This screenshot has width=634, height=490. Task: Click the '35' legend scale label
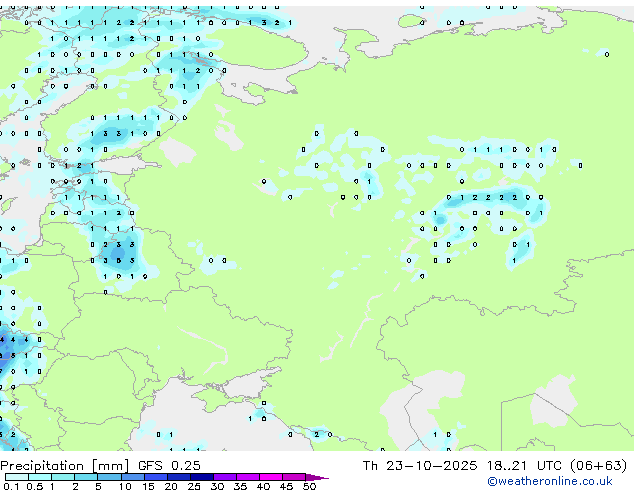coord(240,486)
